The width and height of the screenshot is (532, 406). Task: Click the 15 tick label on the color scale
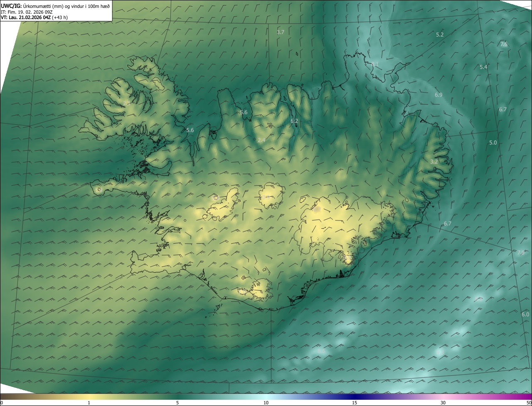pos(355,403)
